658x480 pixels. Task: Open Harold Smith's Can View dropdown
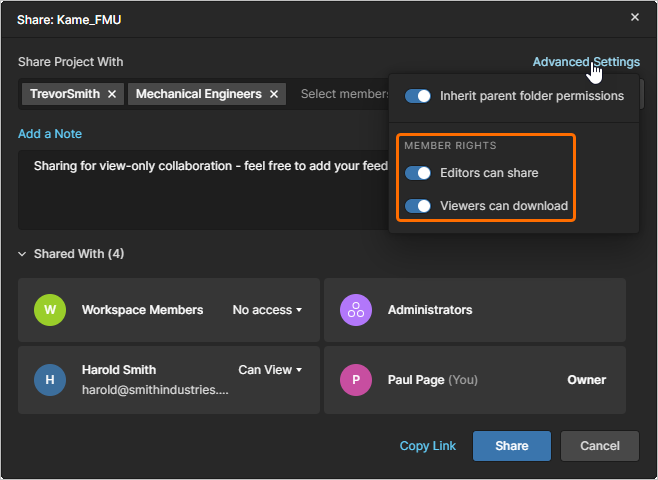(270, 370)
